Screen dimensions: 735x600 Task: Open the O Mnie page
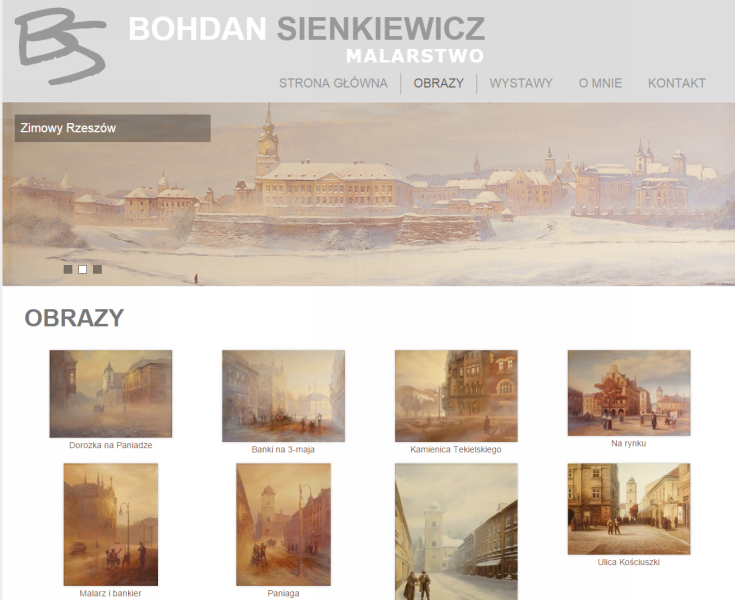tap(600, 83)
